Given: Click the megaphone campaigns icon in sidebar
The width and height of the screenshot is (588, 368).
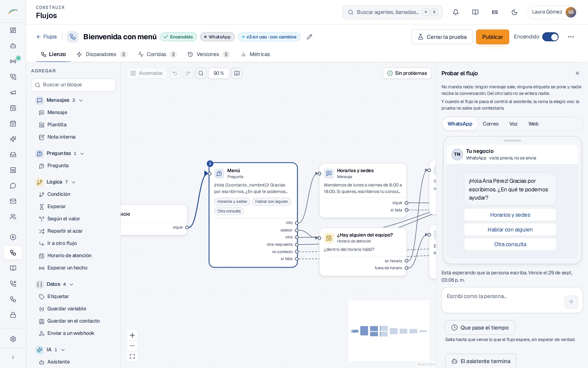Looking at the screenshot, I should click(13, 92).
